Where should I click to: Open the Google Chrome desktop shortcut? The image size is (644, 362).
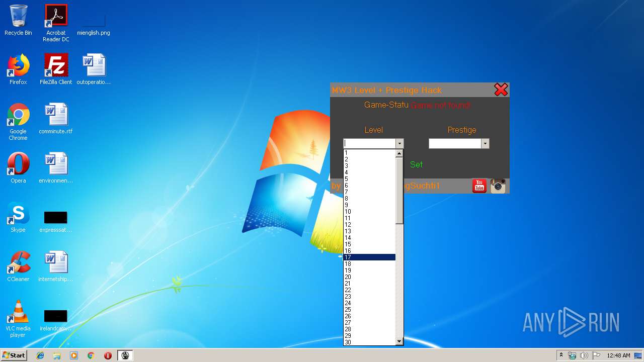(x=18, y=122)
